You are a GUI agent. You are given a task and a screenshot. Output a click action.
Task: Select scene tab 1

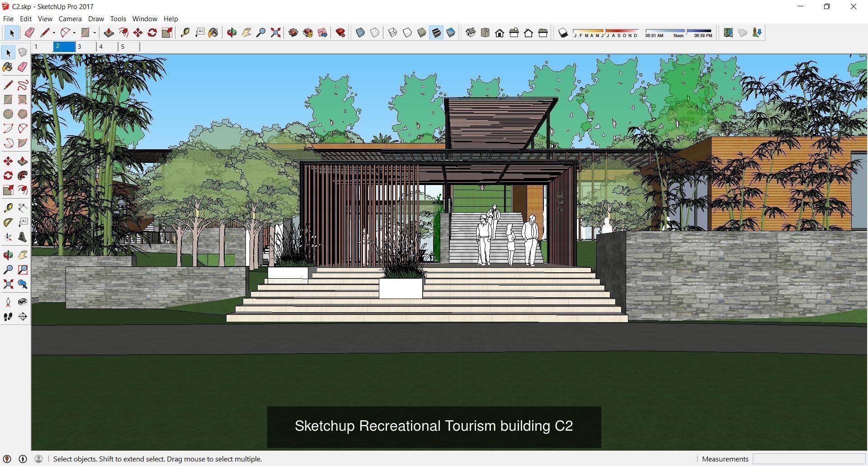42,46
